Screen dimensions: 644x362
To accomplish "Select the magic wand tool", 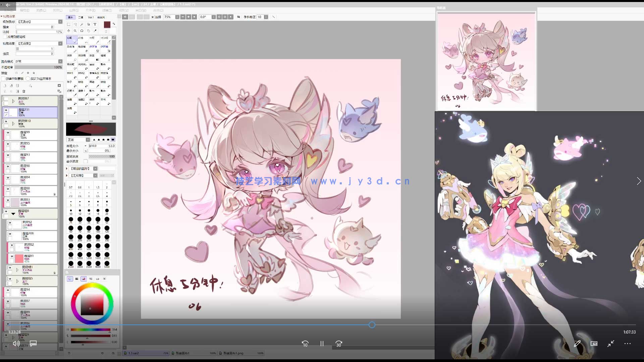I will pyautogui.click(x=82, y=24).
